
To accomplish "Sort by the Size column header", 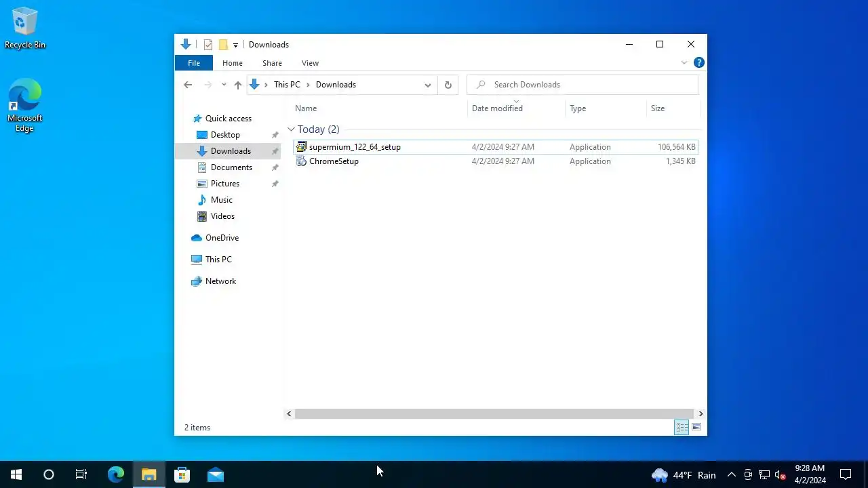I will [658, 108].
